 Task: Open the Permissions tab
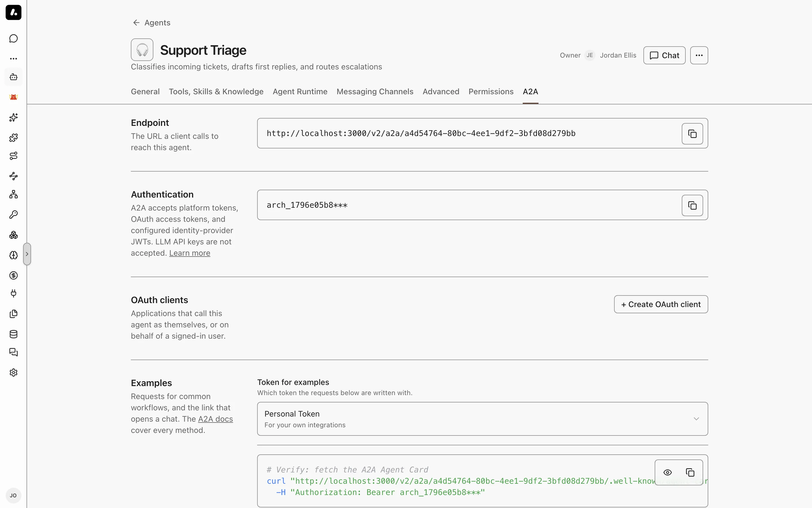coord(491,92)
